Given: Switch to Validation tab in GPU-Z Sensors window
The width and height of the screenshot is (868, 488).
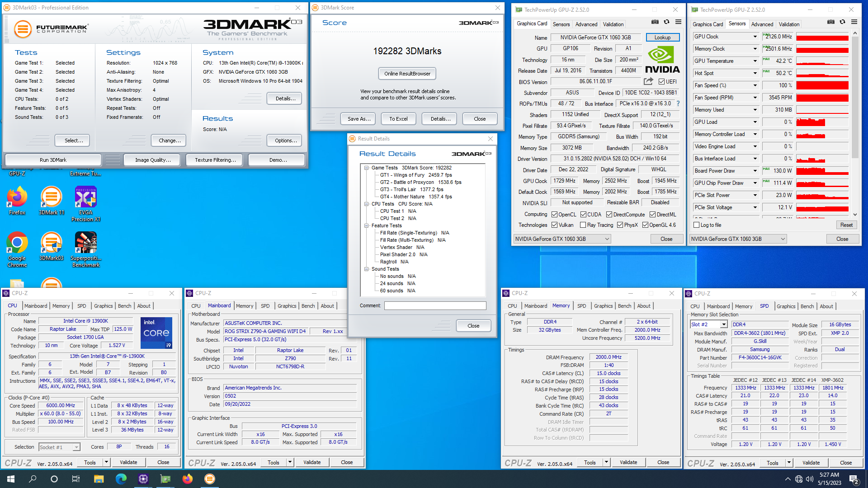Looking at the screenshot, I should coord(789,24).
